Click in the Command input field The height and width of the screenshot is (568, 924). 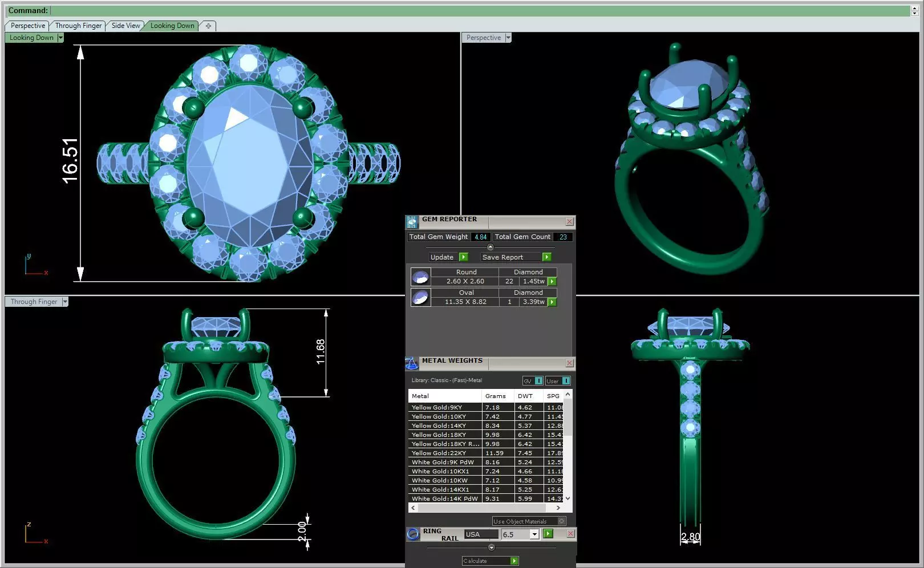(480, 10)
